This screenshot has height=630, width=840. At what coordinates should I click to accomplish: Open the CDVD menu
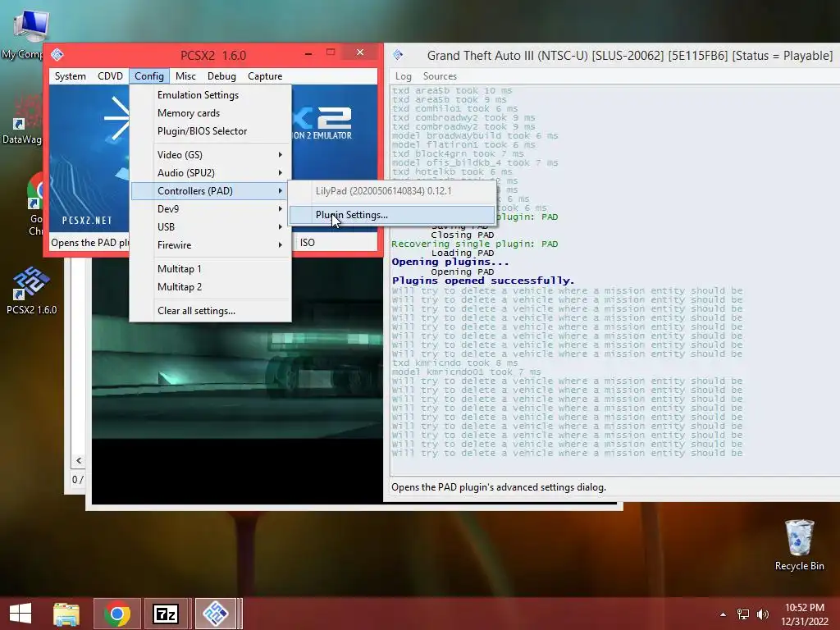[111, 76]
